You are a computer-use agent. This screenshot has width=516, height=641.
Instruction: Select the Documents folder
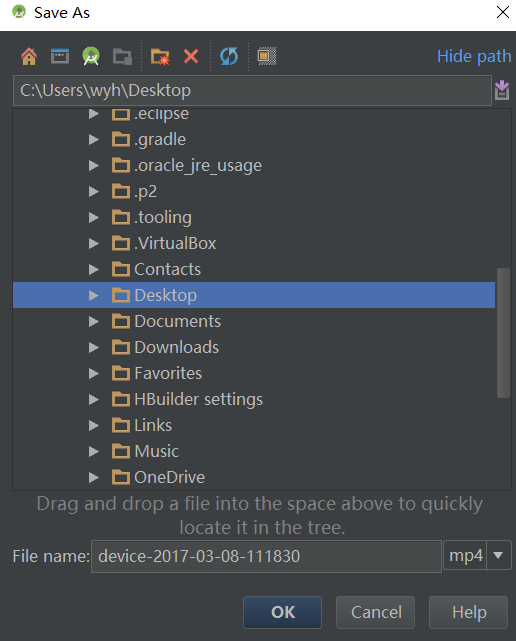[177, 321]
